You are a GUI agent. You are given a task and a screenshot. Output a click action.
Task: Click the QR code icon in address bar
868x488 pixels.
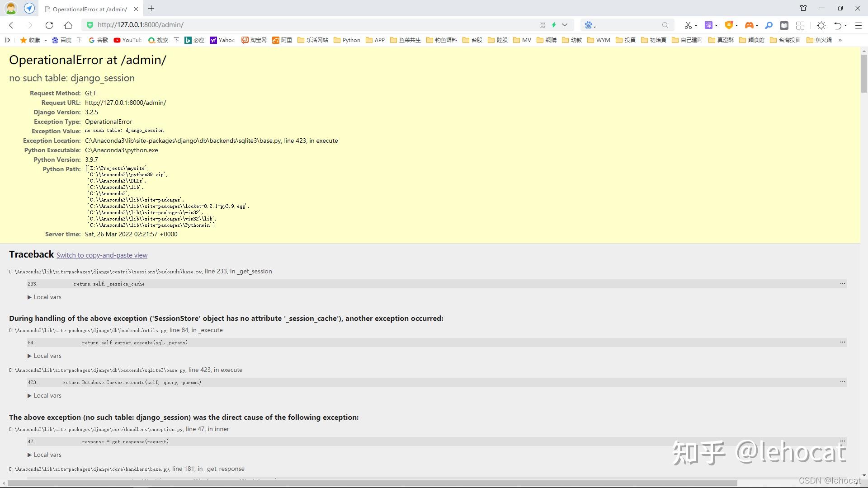pyautogui.click(x=542, y=25)
